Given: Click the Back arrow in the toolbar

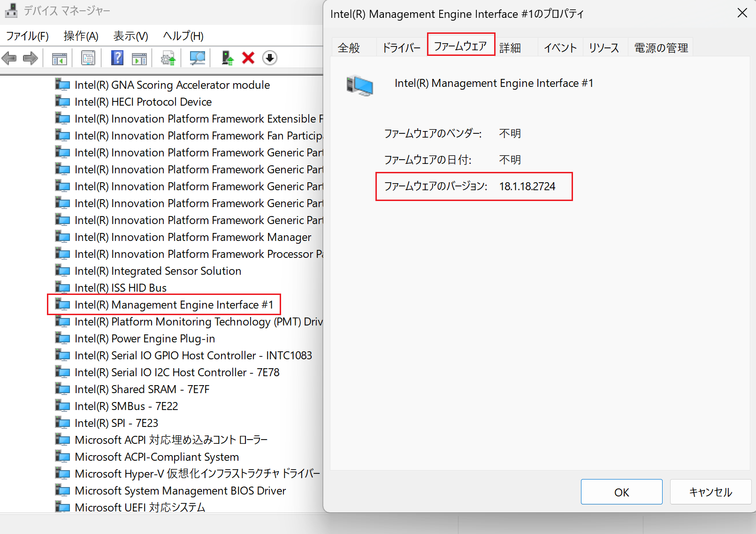Looking at the screenshot, I should pyautogui.click(x=9, y=58).
